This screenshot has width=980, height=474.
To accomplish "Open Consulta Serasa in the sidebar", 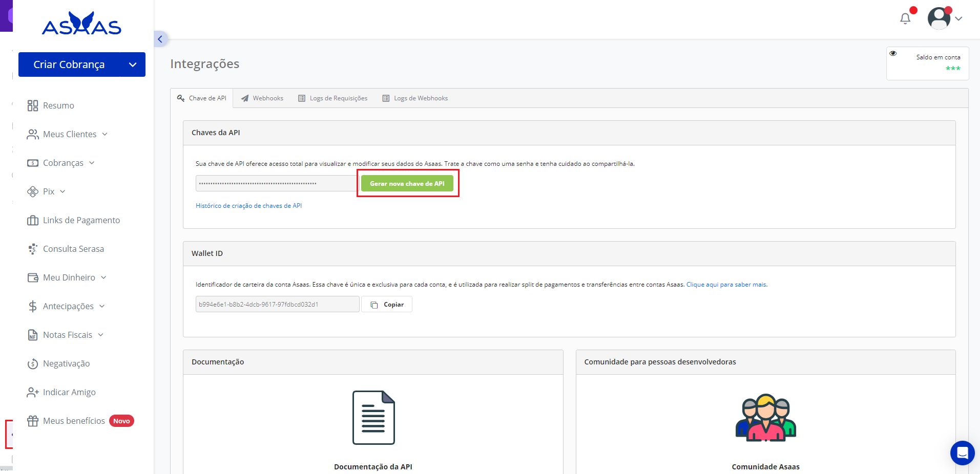I will click(x=73, y=249).
